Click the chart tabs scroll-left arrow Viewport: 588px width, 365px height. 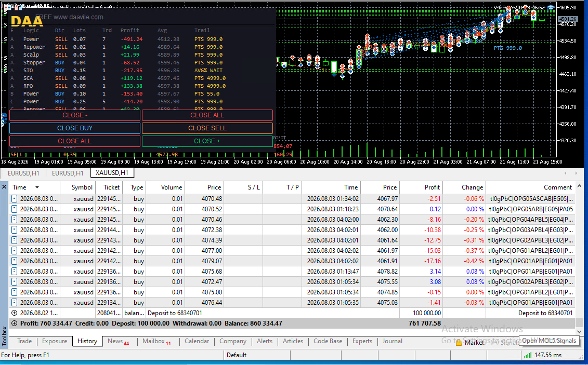[566, 173]
